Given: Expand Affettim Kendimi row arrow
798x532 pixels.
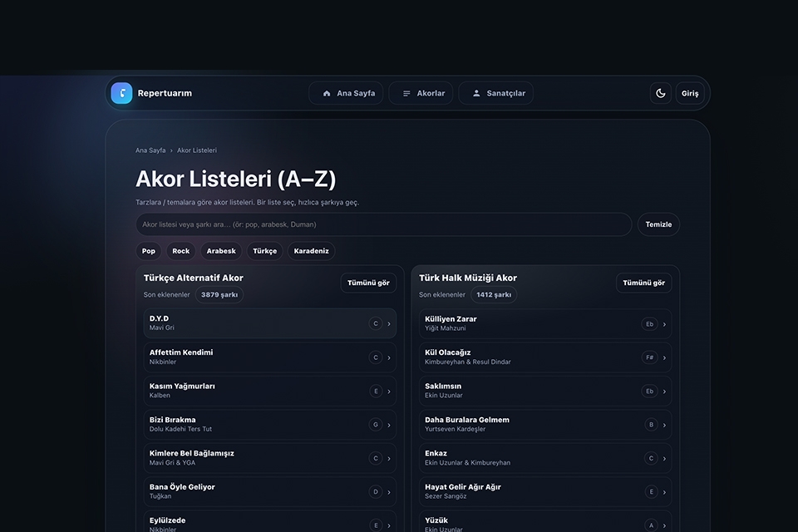Looking at the screenshot, I should click(x=389, y=357).
